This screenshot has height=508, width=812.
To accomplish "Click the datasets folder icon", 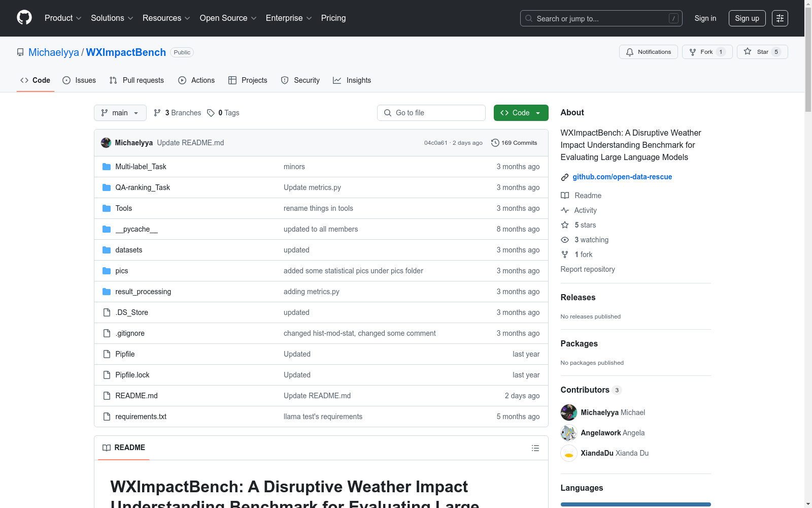I will (107, 250).
